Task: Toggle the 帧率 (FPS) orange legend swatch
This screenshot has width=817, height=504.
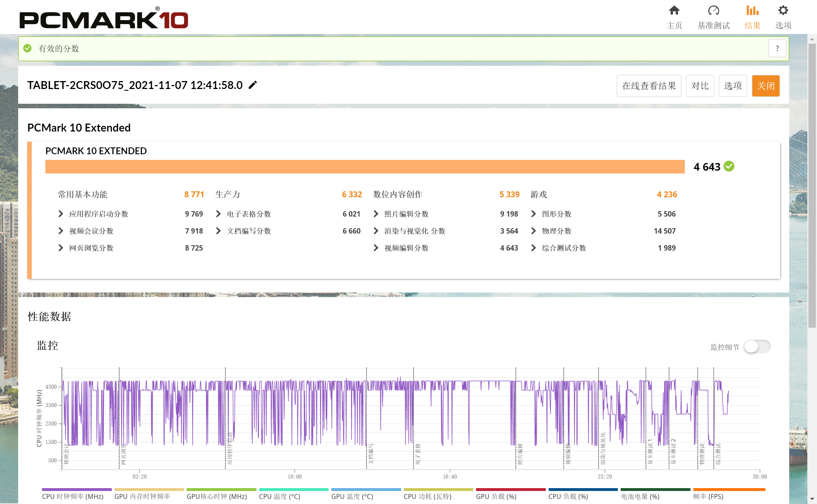Action: (x=729, y=490)
